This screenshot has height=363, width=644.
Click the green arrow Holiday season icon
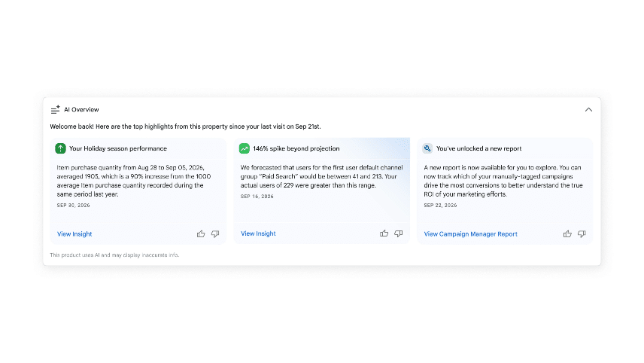[x=60, y=148]
